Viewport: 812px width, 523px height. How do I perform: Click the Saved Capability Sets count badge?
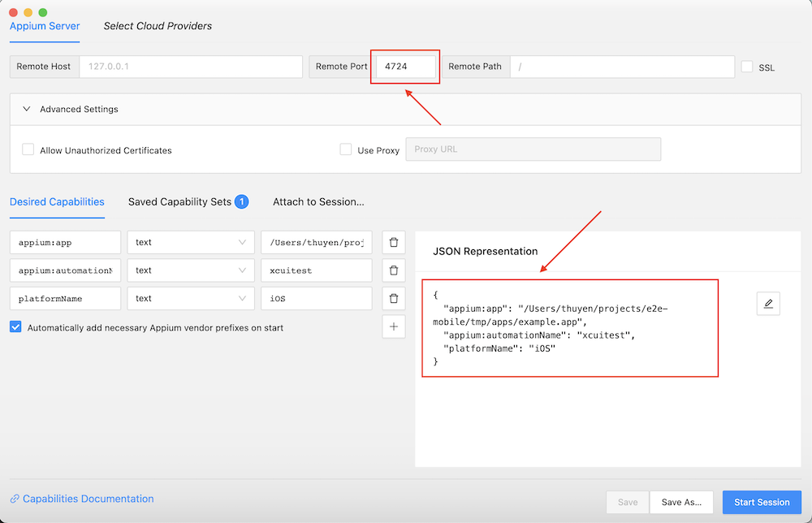(x=241, y=201)
